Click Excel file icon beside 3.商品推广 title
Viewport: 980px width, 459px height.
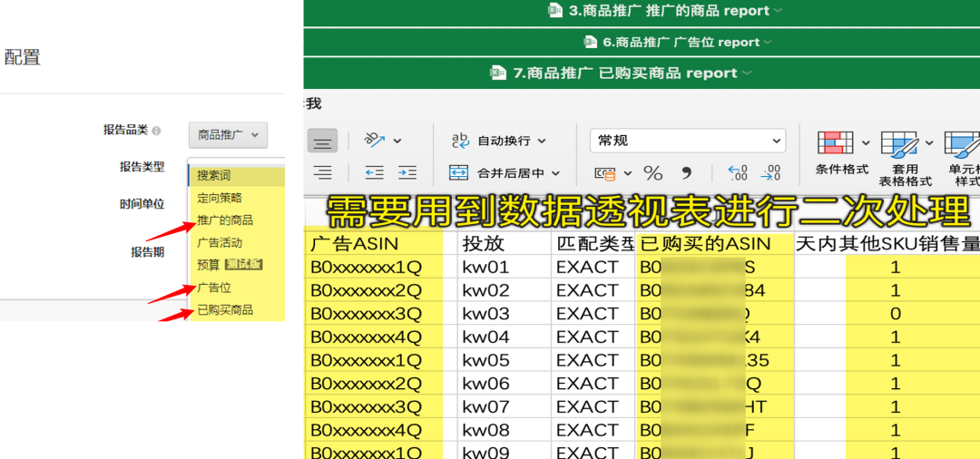point(555,10)
